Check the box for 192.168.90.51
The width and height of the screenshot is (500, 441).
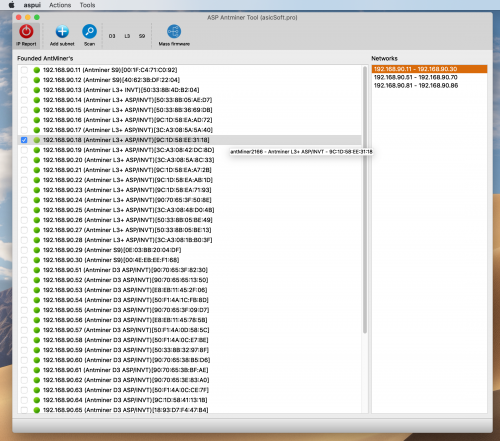click(x=24, y=270)
